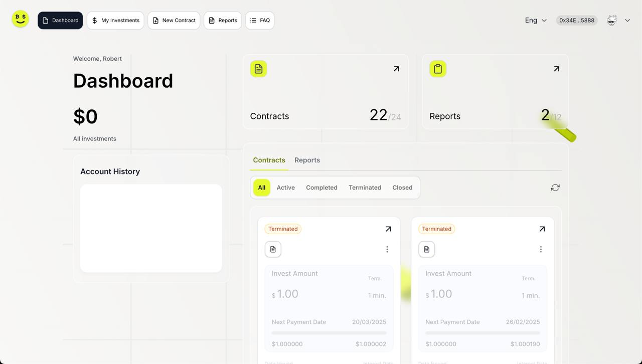Click the refresh icon next to contract filters
This screenshot has width=642, height=364.
(555, 187)
